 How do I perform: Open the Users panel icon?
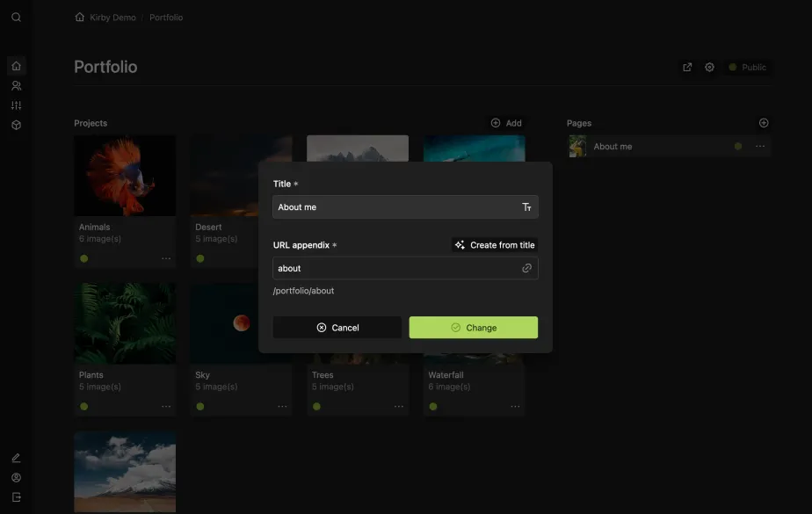point(16,86)
